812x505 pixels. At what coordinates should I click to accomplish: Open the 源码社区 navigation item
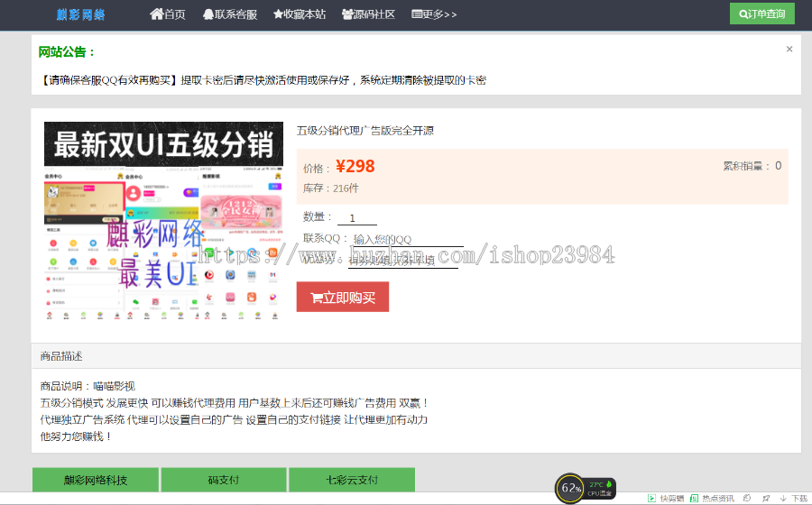coord(368,14)
